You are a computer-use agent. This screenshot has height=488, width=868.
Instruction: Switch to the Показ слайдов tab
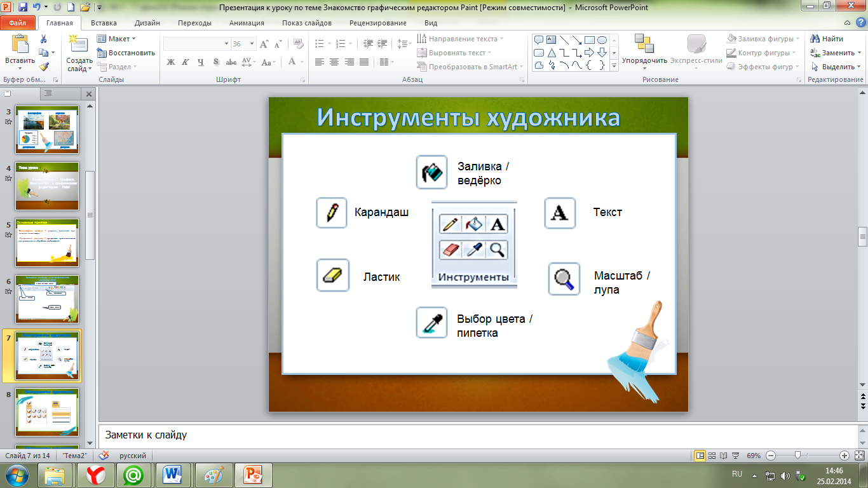pyautogui.click(x=307, y=23)
